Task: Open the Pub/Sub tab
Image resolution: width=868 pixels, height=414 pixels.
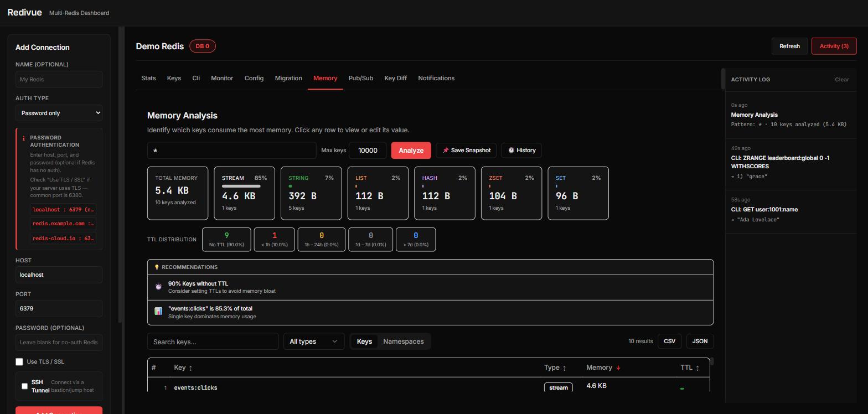Action: click(361, 78)
